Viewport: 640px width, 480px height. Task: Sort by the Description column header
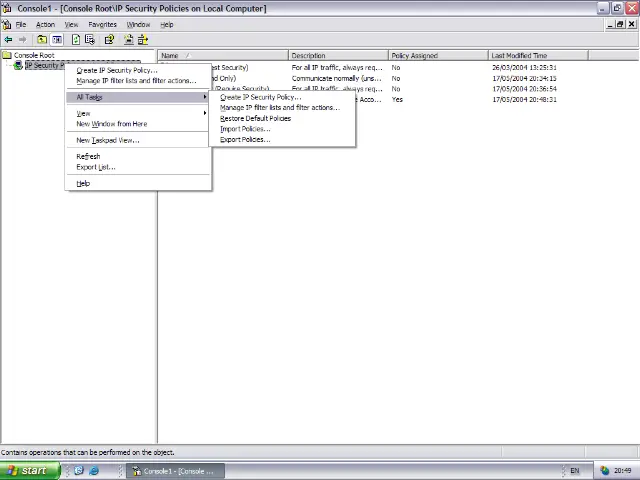pyautogui.click(x=338, y=56)
